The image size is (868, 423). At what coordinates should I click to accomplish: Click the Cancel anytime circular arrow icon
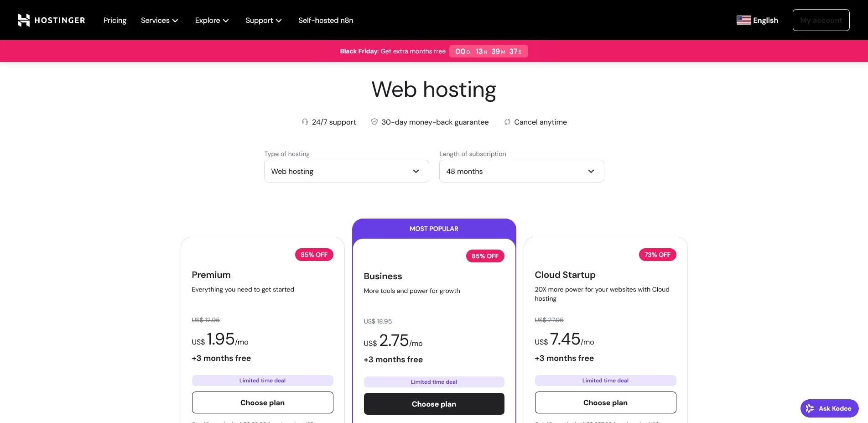click(507, 122)
